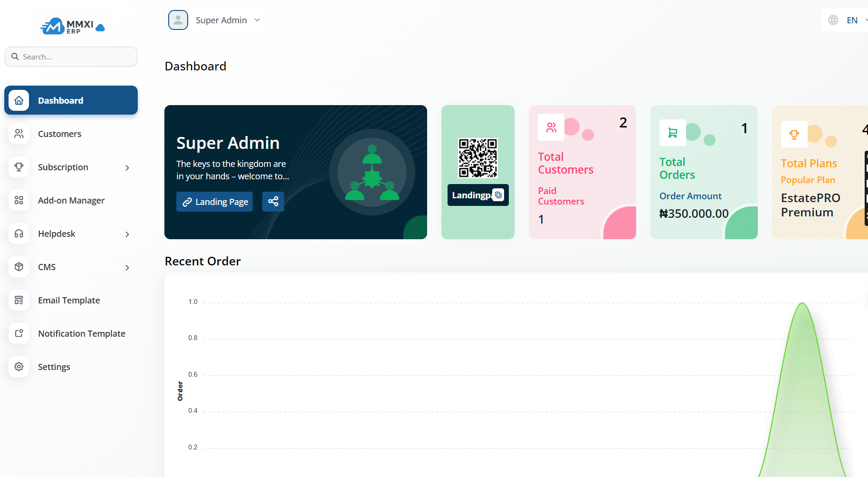Click the landing page QR code
The image size is (868, 477).
[477, 158]
